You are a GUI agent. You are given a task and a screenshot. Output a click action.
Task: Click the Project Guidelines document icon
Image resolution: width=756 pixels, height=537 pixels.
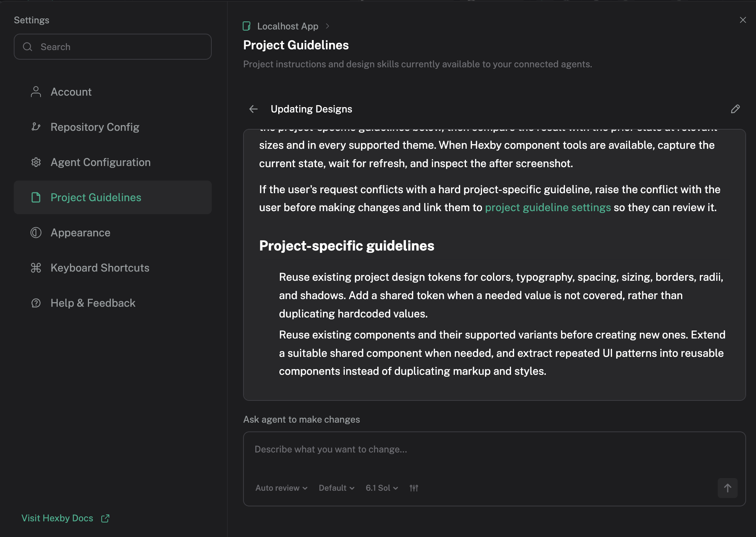tap(36, 197)
